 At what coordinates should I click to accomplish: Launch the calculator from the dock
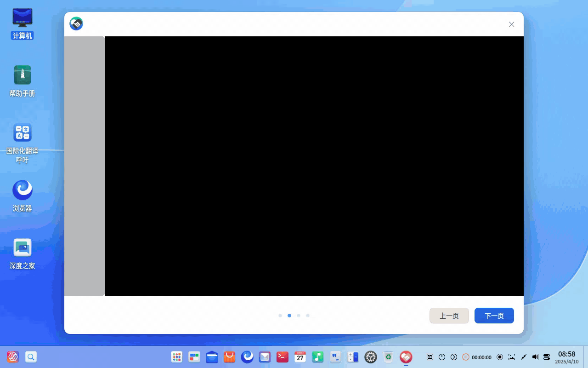tap(353, 357)
